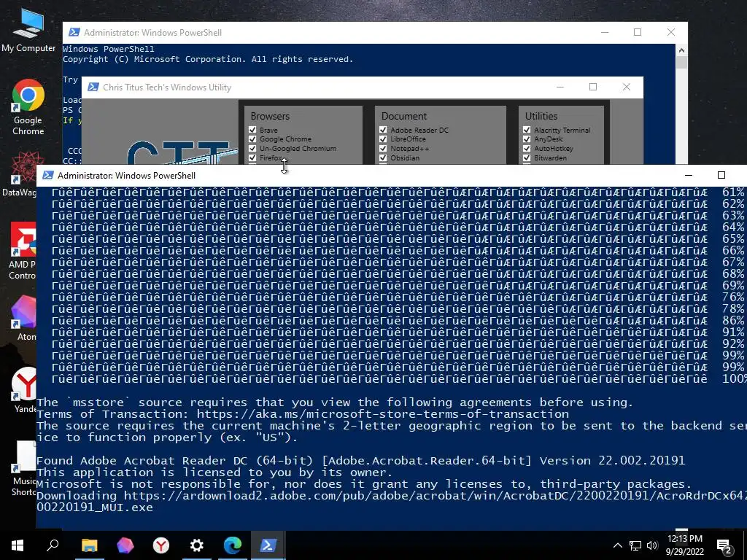Click the microsoft-store-terms-of-transaction URL

[382, 414]
